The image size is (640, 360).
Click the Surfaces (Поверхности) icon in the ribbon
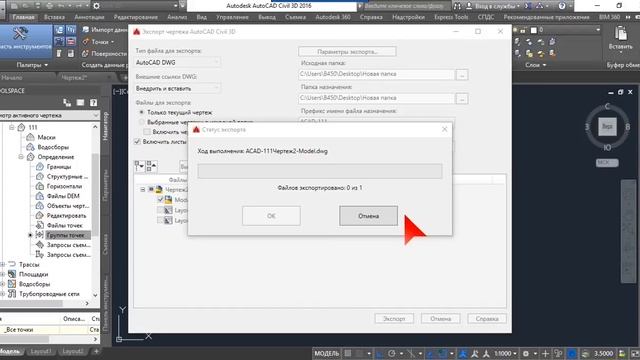pos(86,53)
